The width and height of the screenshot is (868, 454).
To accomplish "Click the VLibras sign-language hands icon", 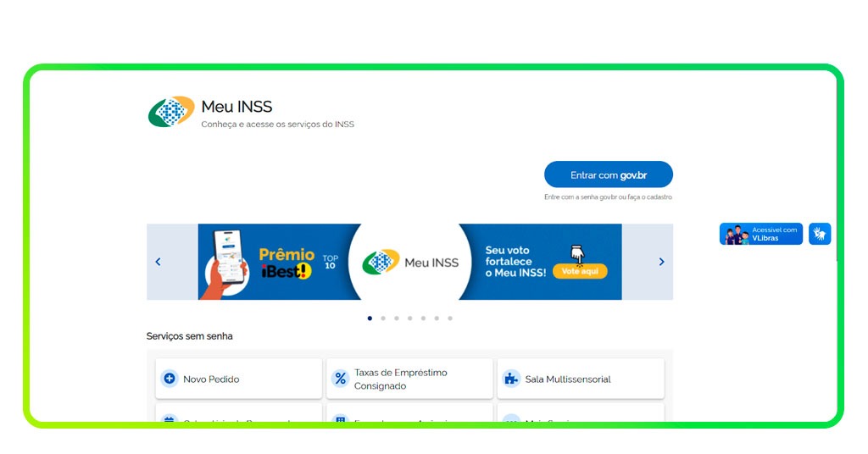I will pos(820,234).
